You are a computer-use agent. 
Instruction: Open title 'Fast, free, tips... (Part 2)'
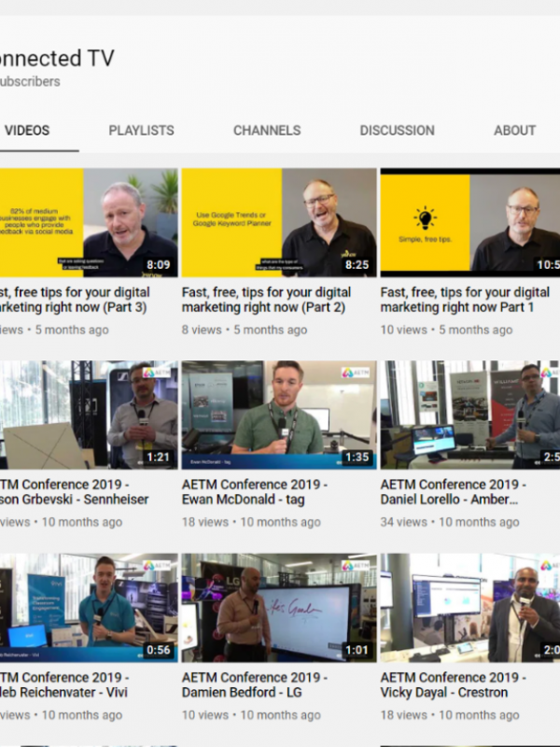[266, 300]
